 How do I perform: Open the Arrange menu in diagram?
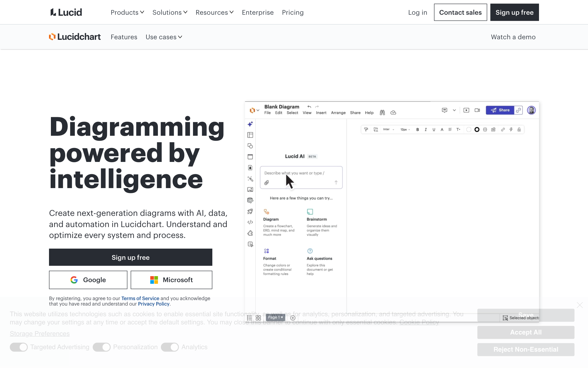pos(338,113)
